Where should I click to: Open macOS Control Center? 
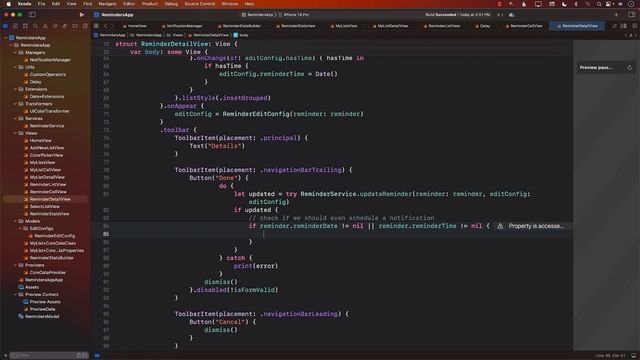click(609, 4)
